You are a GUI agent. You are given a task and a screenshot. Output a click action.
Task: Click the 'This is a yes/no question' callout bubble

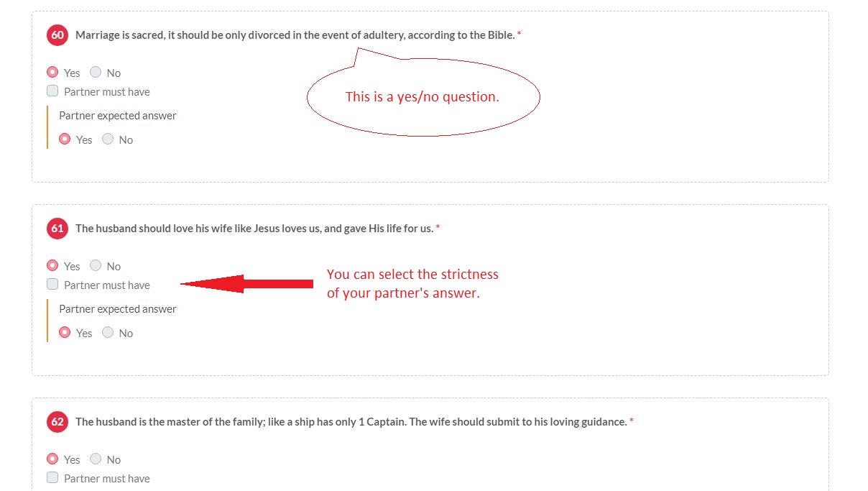[423, 97]
